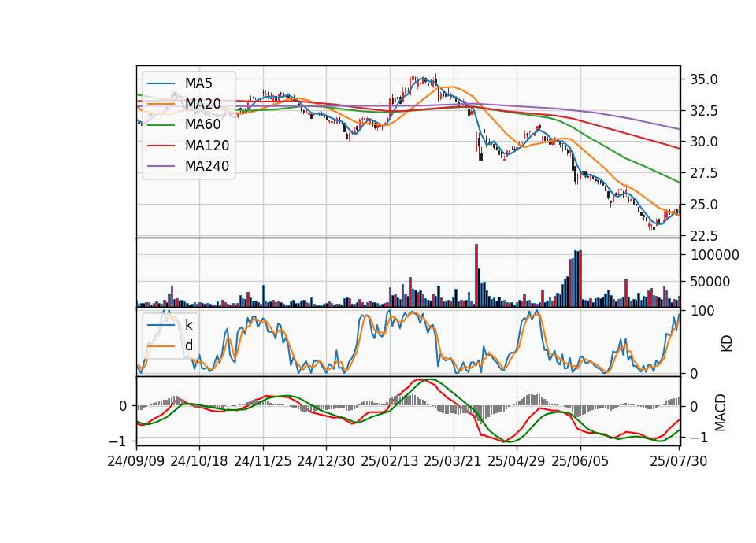Click the 24/11/25 date label
This screenshot has height=543, width=756.
click(263, 461)
